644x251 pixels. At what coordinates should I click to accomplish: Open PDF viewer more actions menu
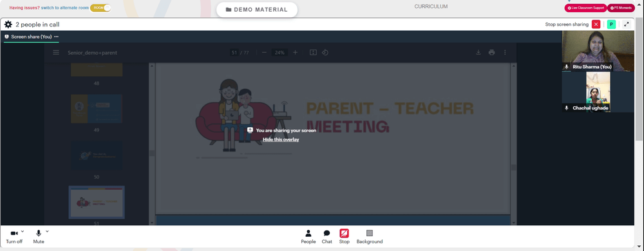[505, 53]
